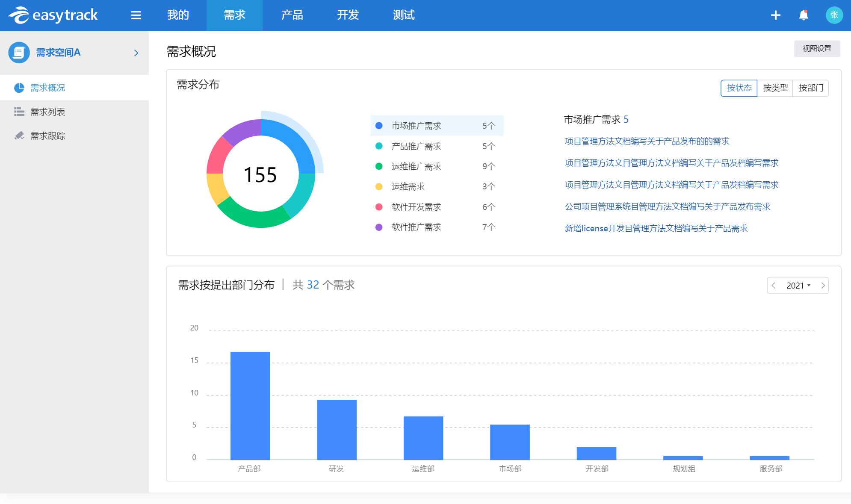Click the hamburger menu icon
The height and width of the screenshot is (504, 851).
click(136, 15)
